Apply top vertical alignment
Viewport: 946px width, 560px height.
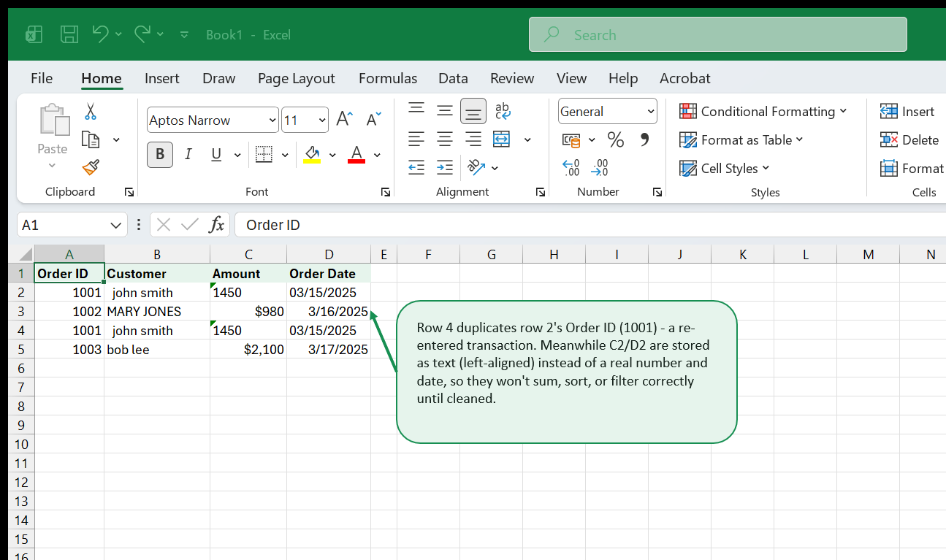[x=416, y=110]
